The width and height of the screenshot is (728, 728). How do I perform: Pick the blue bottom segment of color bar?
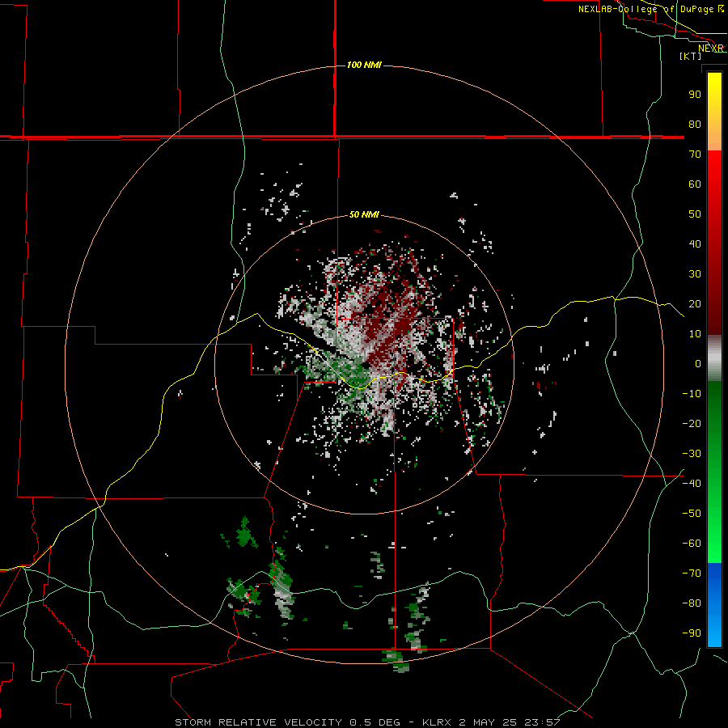(x=714, y=604)
